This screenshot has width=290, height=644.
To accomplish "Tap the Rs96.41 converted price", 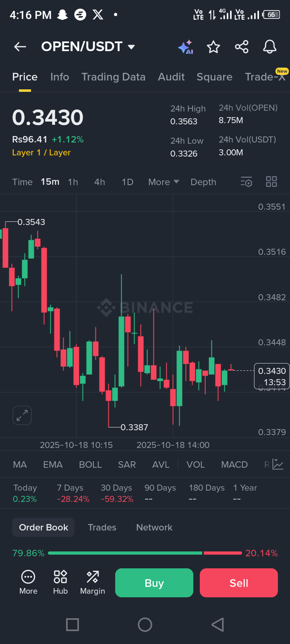I will click(x=30, y=139).
